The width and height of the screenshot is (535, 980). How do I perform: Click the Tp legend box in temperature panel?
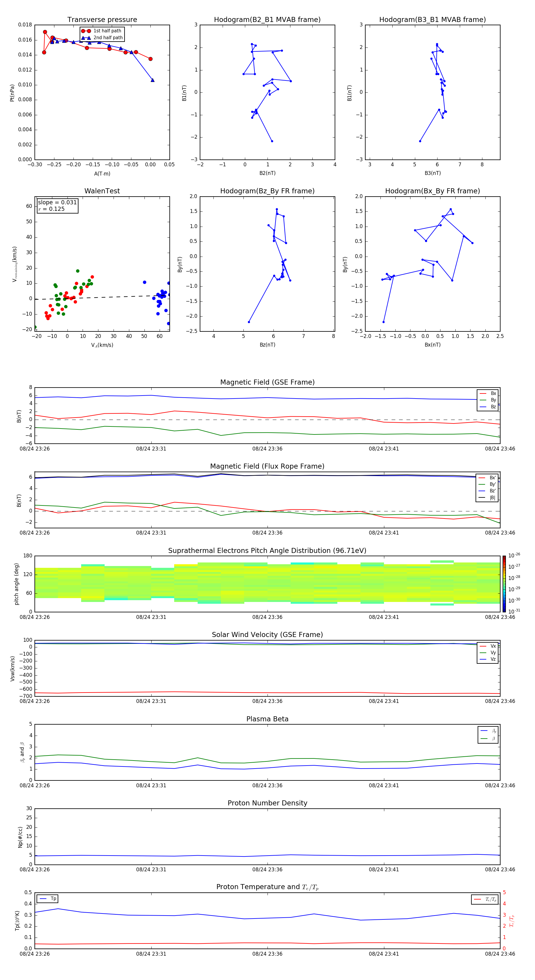[48, 899]
